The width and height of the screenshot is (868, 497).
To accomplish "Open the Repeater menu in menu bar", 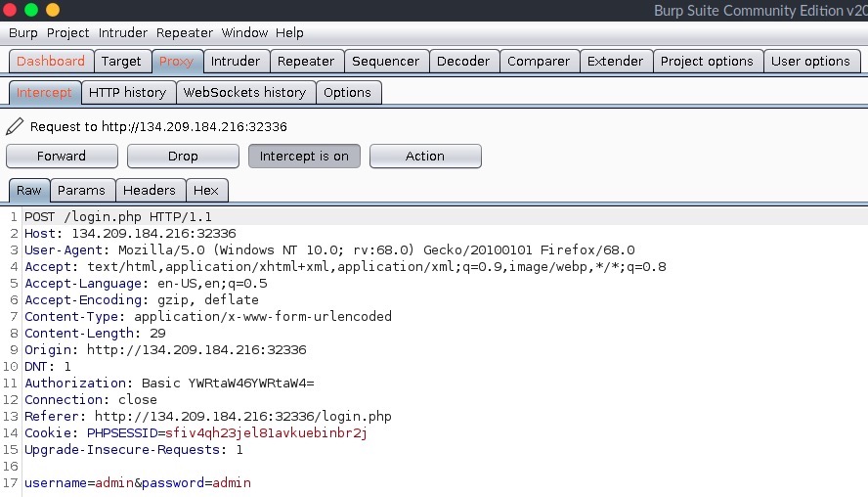I will pyautogui.click(x=185, y=33).
